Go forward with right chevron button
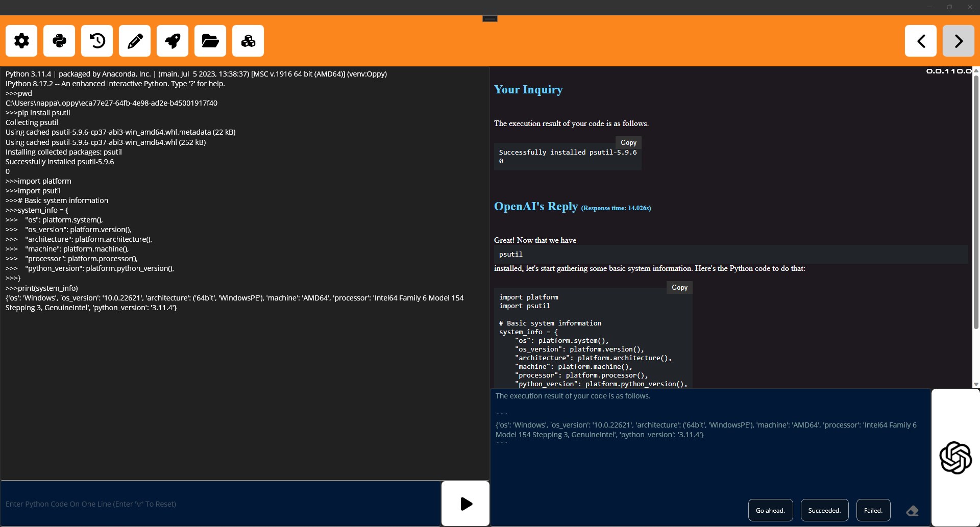Screen dimensions: 980x527 pyautogui.click(x=959, y=41)
